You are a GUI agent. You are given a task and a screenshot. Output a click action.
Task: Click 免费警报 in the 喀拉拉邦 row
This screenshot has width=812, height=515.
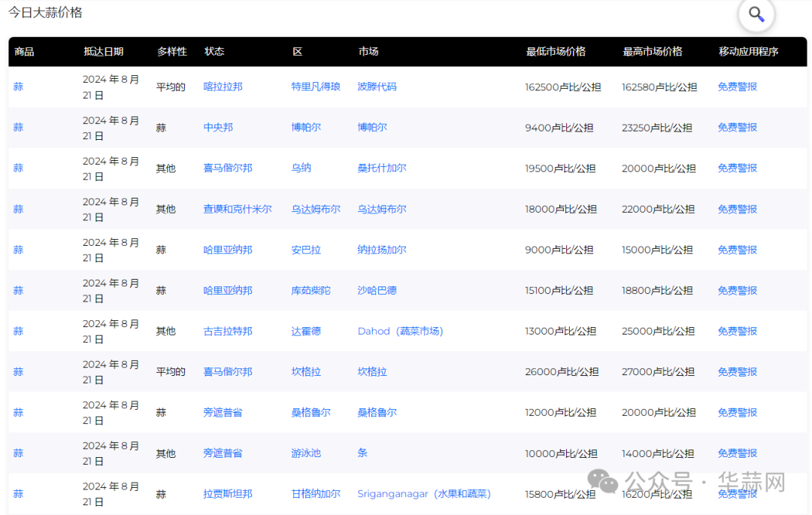738,87
